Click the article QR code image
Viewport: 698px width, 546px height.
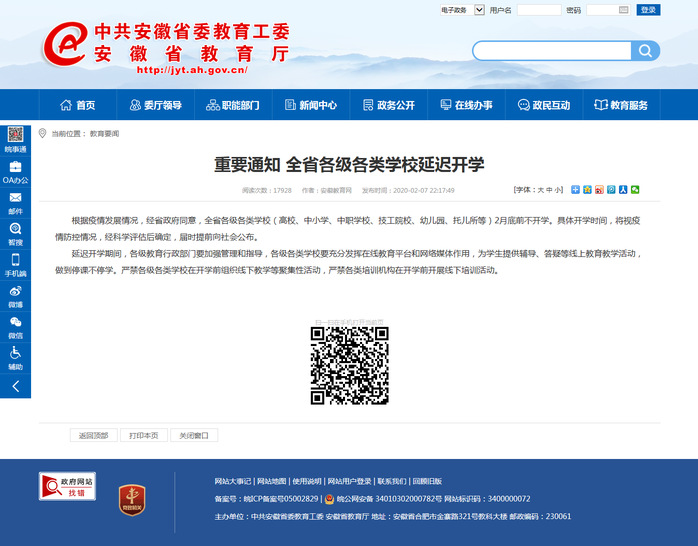(349, 366)
